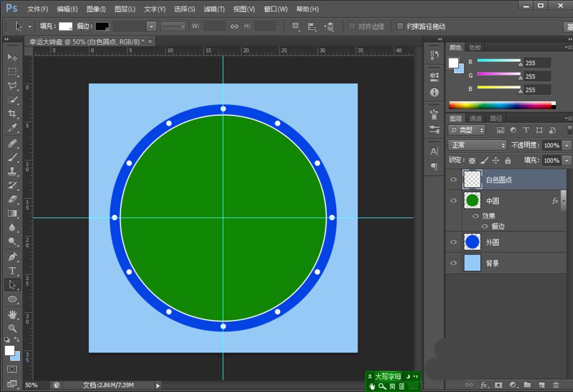Select the Eraser tool

[12, 199]
